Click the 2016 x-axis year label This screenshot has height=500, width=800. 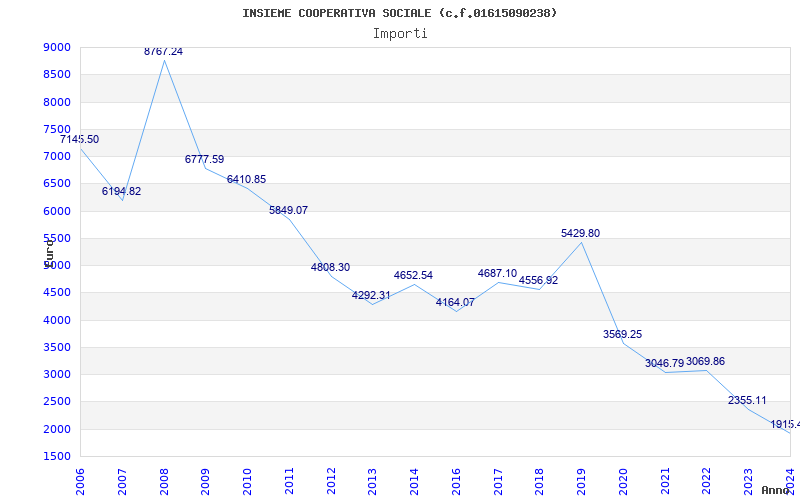(456, 482)
